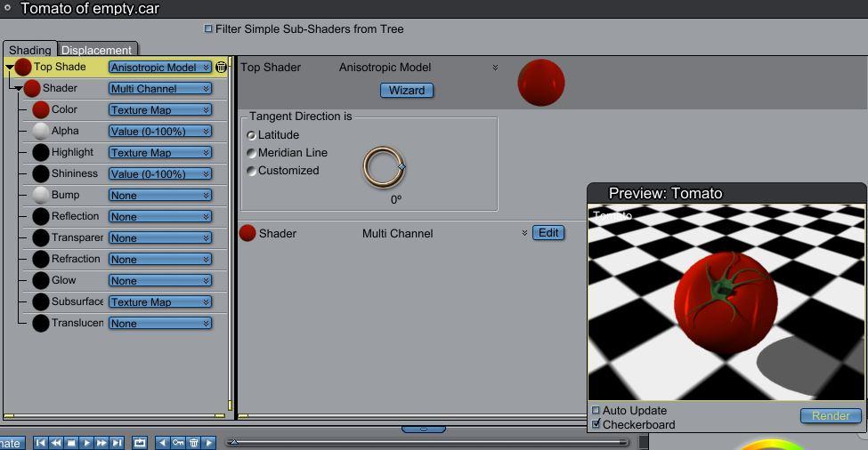Click the rewind playback button
The width and height of the screenshot is (868, 450).
coord(56,442)
